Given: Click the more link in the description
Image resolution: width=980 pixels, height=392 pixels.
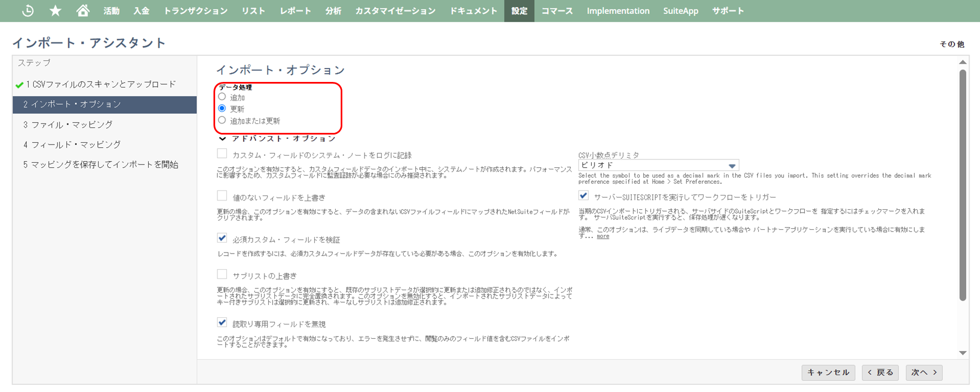Looking at the screenshot, I should pyautogui.click(x=603, y=236).
